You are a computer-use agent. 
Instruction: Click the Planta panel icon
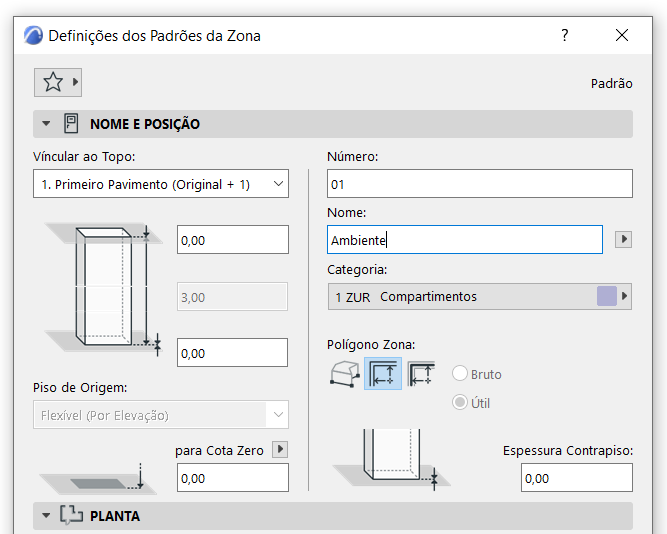click(x=71, y=516)
